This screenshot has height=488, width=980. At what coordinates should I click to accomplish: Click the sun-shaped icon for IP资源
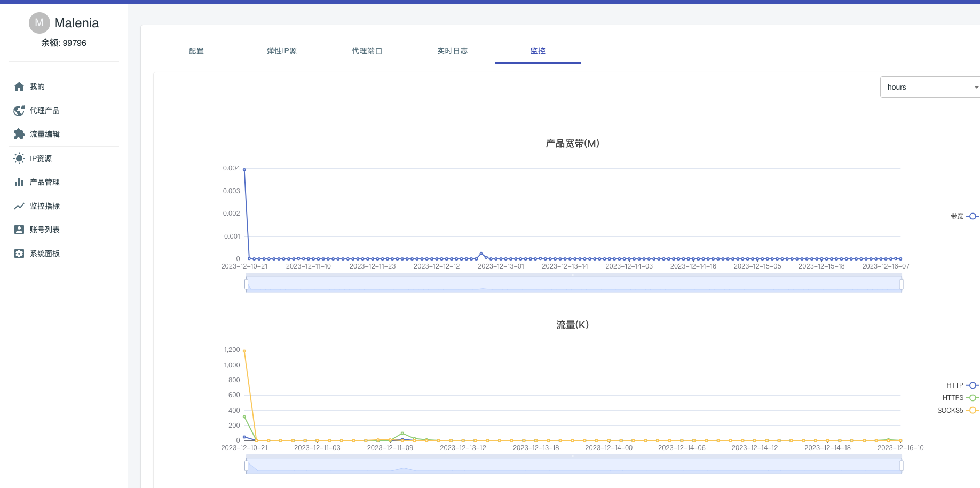19,159
